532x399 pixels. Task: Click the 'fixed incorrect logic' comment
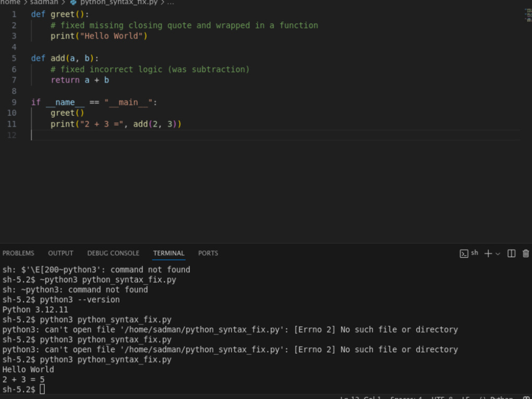click(x=150, y=69)
